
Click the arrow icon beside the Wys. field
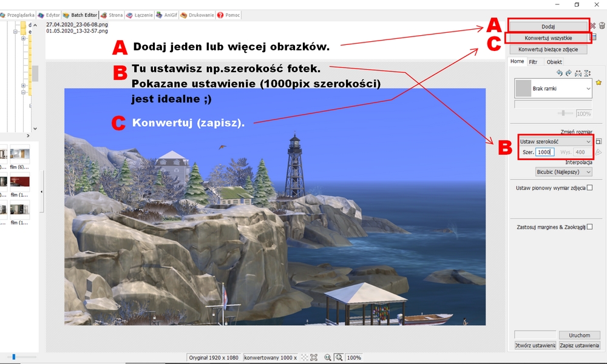click(599, 152)
